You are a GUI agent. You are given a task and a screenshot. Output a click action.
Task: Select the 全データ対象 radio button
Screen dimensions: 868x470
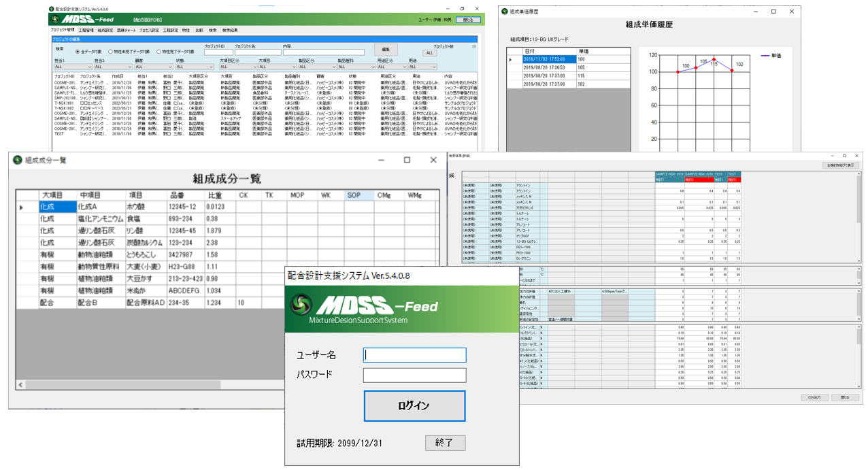pyautogui.click(x=78, y=51)
